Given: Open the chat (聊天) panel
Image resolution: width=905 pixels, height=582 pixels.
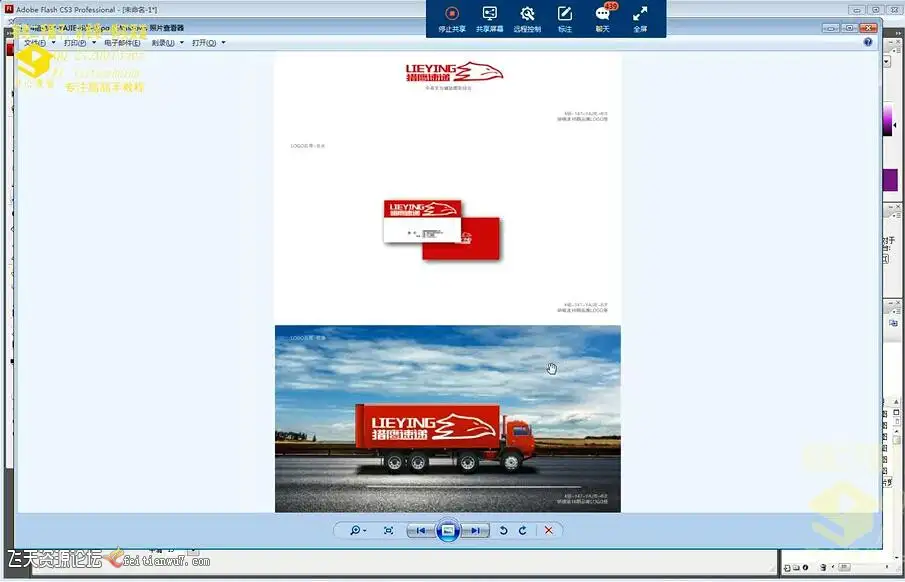Looking at the screenshot, I should click(x=603, y=19).
